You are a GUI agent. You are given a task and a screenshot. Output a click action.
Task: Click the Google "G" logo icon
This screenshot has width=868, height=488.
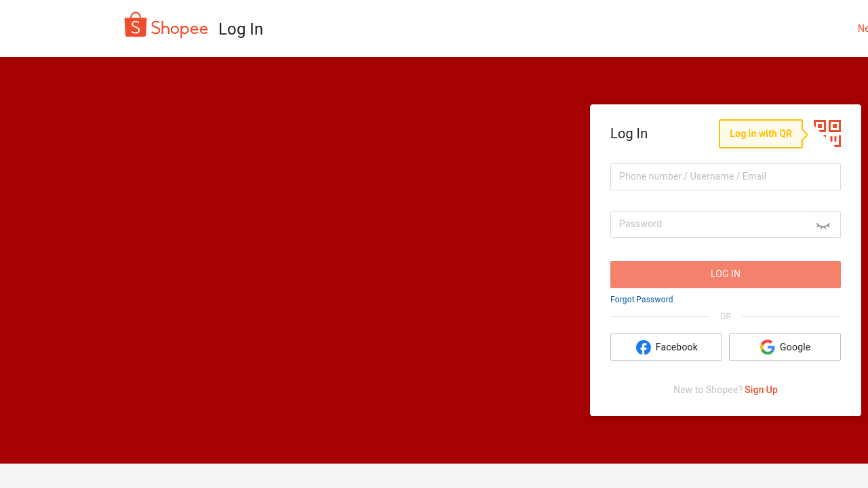pos(768,347)
